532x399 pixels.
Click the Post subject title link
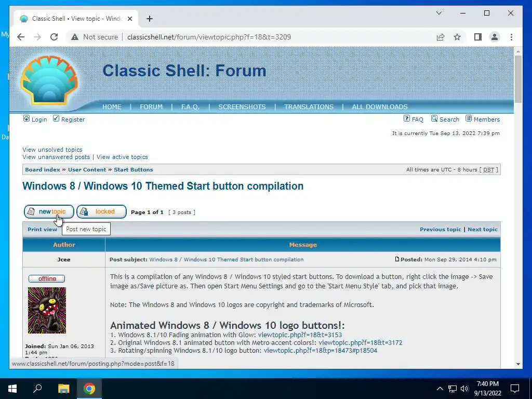[x=227, y=260]
